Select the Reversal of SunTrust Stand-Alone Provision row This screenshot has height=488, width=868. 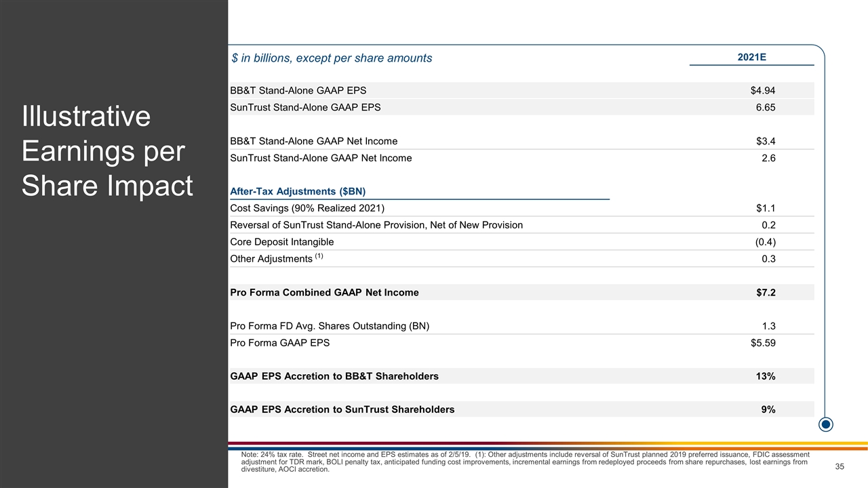click(x=376, y=225)
